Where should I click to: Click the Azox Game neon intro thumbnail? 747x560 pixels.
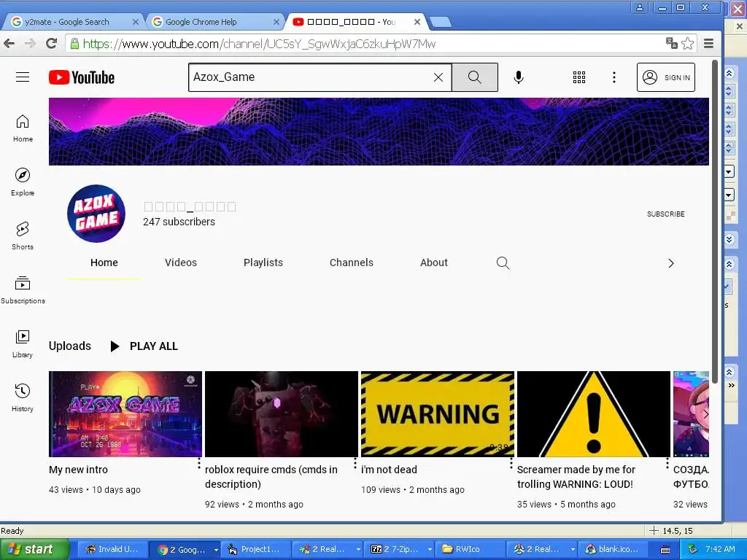tap(125, 414)
